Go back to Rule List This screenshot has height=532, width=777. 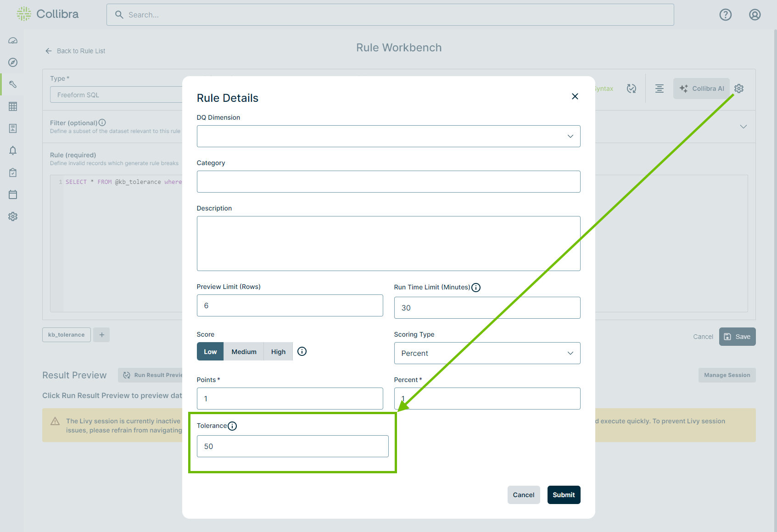(75, 51)
